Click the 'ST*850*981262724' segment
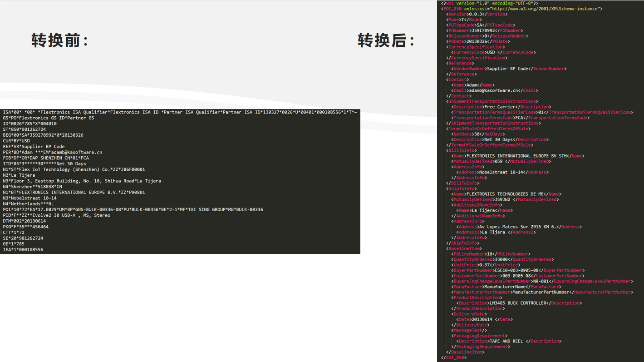 click(24, 129)
